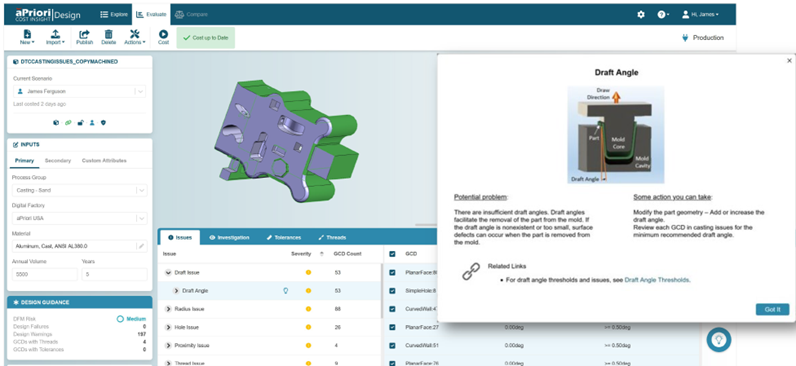Click the Years input field
The height and width of the screenshot is (366, 796).
pyautogui.click(x=114, y=274)
